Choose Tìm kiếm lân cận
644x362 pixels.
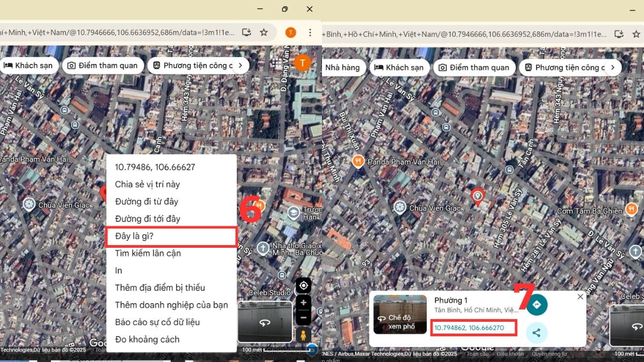point(171,253)
